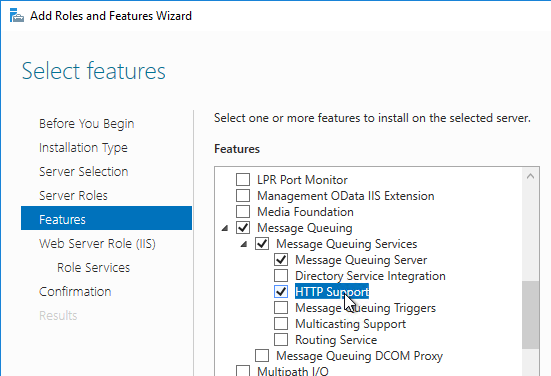Image resolution: width=551 pixels, height=376 pixels.
Task: Select the Message Queuing DCOM Proxy label
Action: [359, 356]
